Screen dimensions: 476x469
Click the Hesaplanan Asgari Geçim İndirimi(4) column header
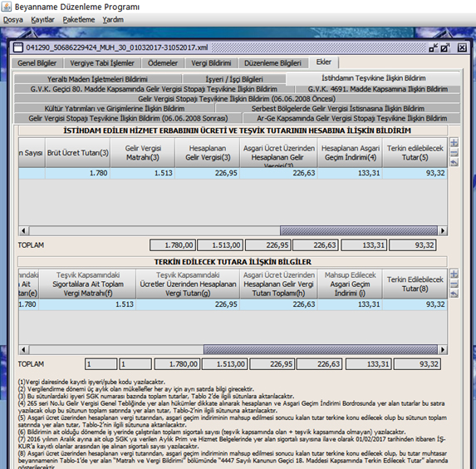coord(351,152)
